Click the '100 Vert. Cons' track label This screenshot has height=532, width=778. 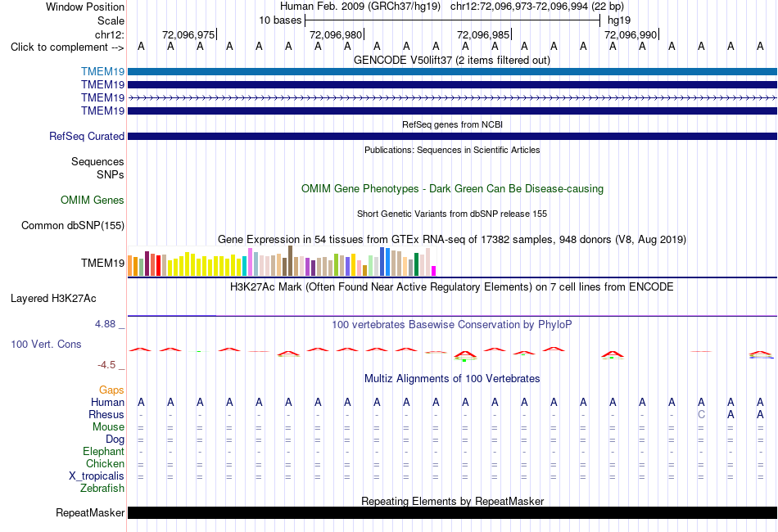click(x=46, y=344)
